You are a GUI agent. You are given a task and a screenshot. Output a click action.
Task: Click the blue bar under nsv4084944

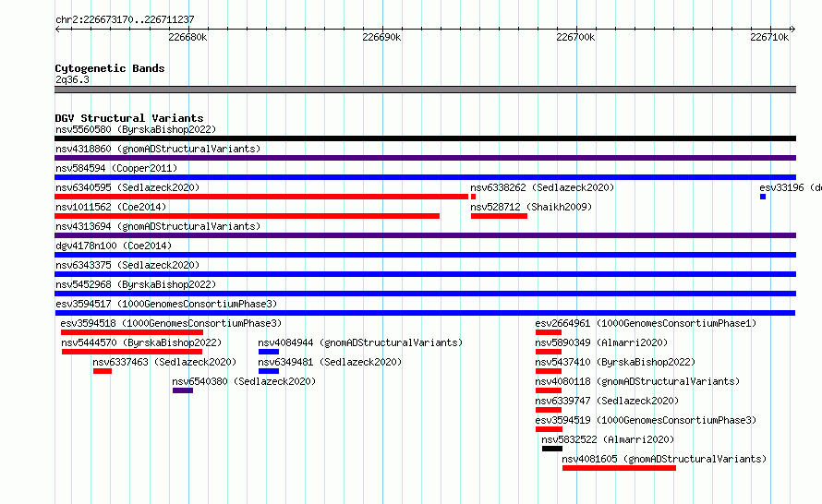point(269,352)
